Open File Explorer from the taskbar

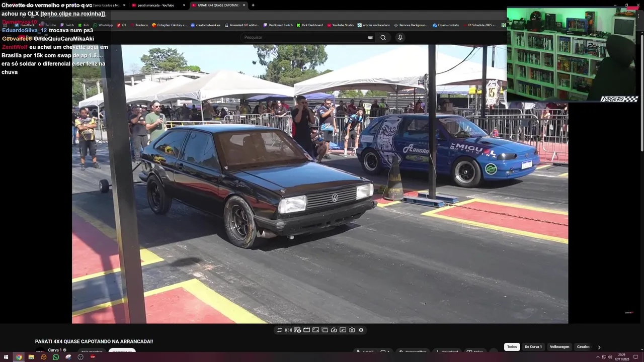(x=31, y=357)
